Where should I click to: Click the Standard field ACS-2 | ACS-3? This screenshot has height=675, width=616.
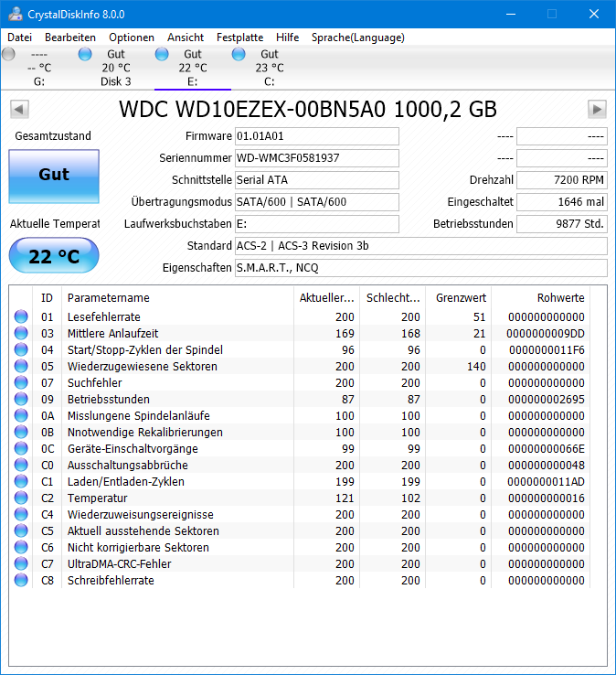pyautogui.click(x=421, y=246)
